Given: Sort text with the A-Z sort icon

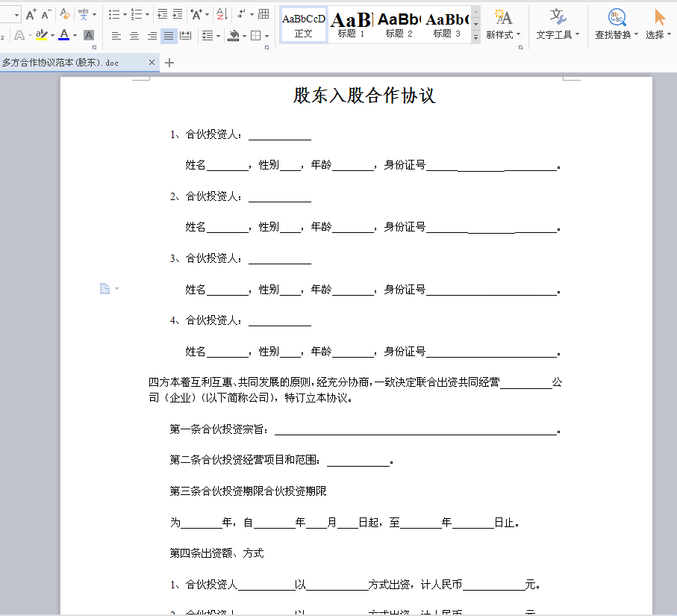Looking at the screenshot, I should coord(222,14).
